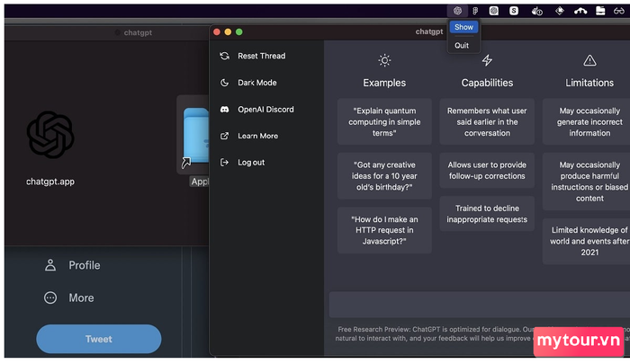This screenshot has width=630, height=364.
Task: Click the ChatGPT icon in the menu bar
Action: coord(457,11)
